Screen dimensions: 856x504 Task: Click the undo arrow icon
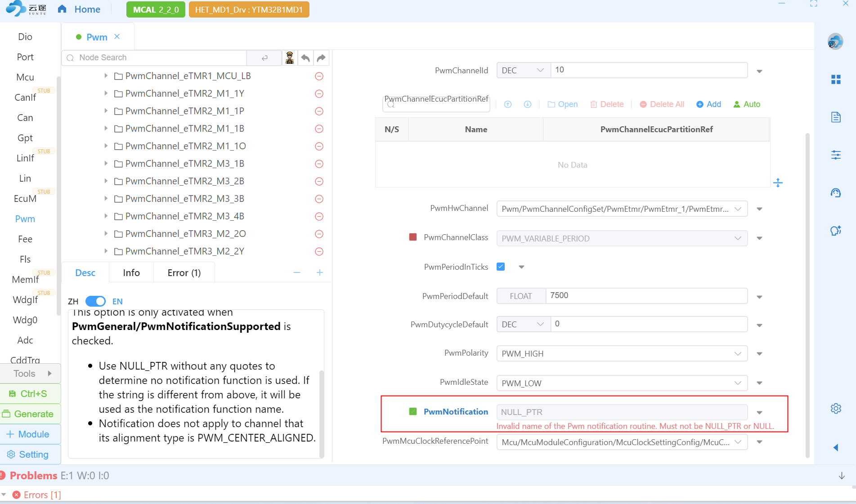click(305, 58)
